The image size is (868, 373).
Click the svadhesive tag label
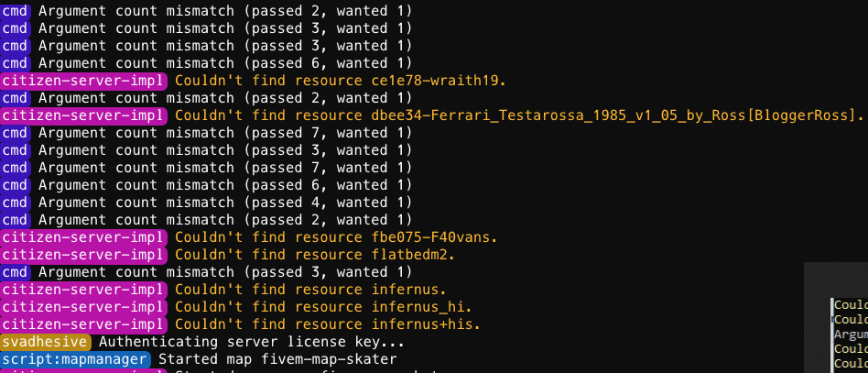point(45,342)
